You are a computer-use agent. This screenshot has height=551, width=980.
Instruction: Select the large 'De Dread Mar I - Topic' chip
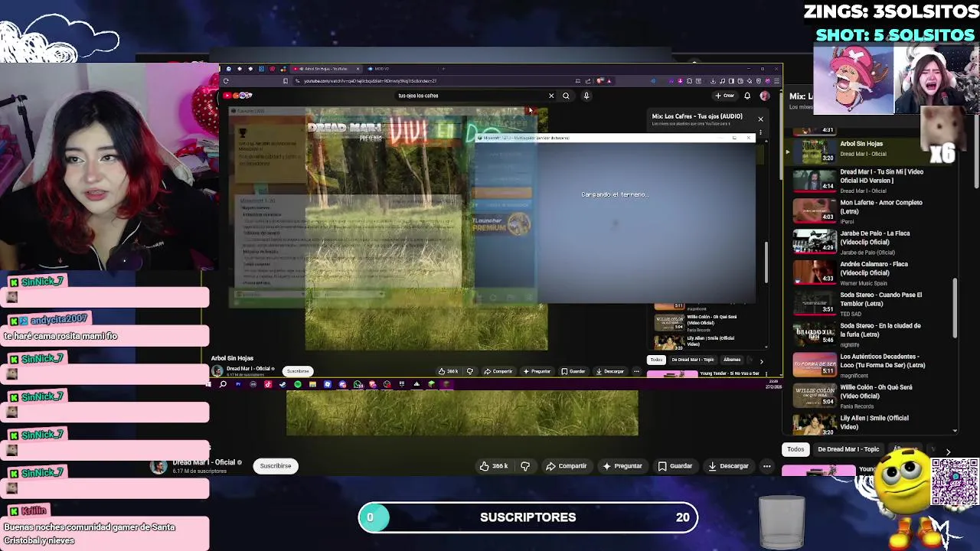pos(848,449)
